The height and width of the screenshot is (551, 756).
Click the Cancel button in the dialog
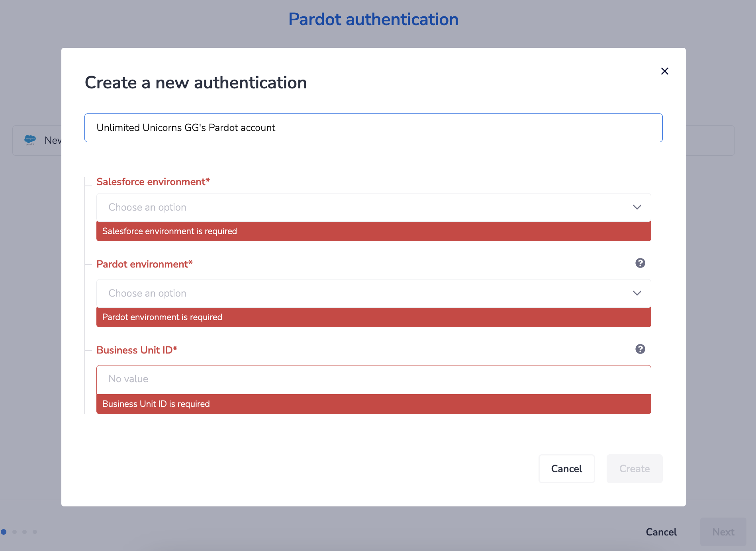tap(566, 469)
